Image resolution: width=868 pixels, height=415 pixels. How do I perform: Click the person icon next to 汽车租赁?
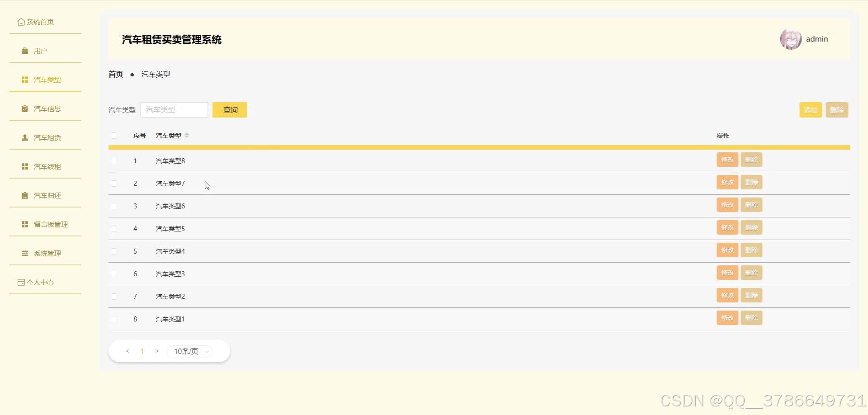click(25, 137)
